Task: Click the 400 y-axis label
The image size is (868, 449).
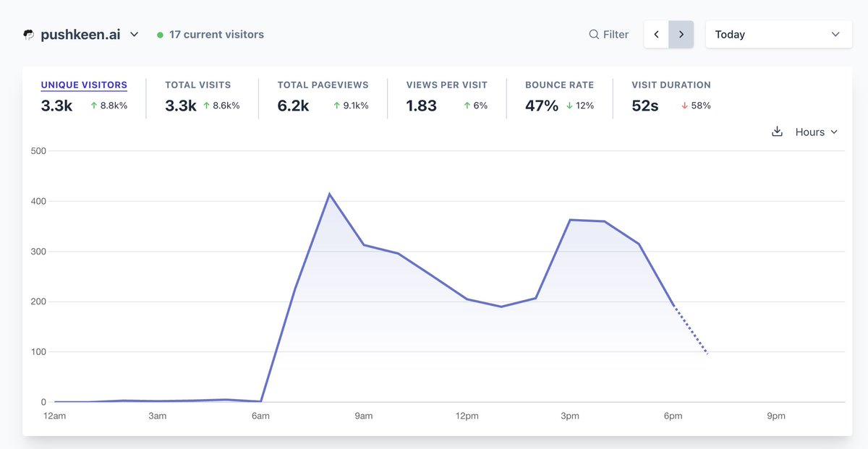Action: click(38, 201)
